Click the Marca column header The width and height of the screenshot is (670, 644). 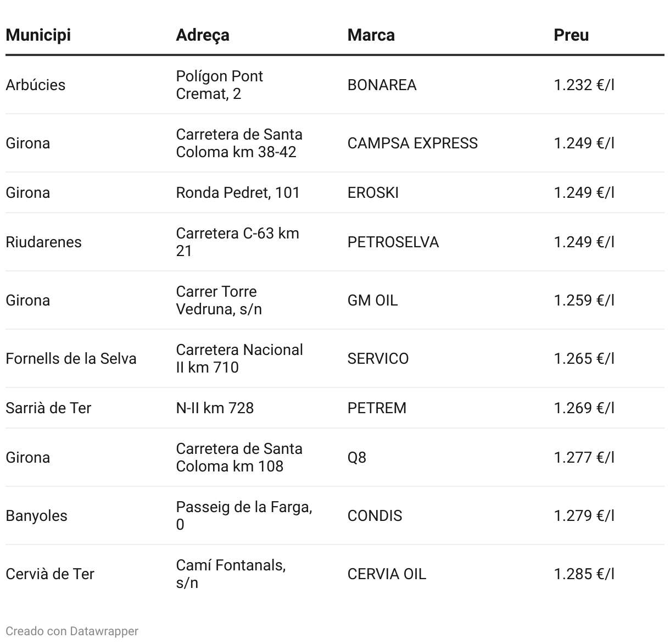(371, 35)
